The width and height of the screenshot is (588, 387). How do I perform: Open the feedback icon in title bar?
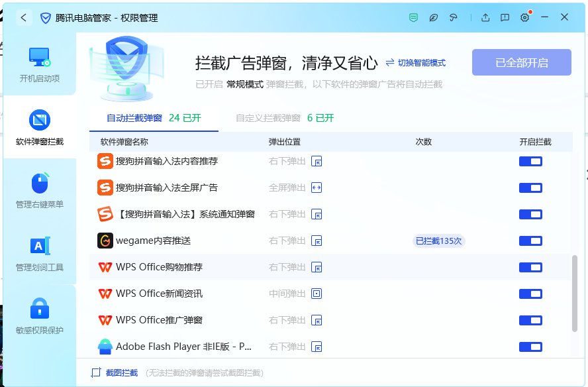coord(505,18)
